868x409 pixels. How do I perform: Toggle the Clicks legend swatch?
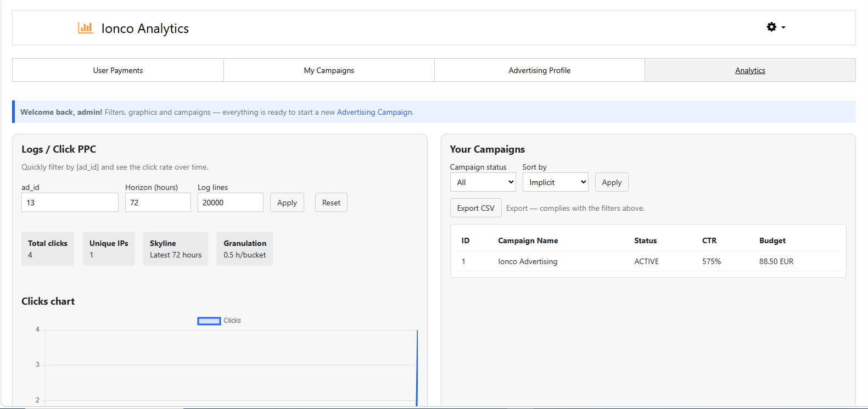209,321
